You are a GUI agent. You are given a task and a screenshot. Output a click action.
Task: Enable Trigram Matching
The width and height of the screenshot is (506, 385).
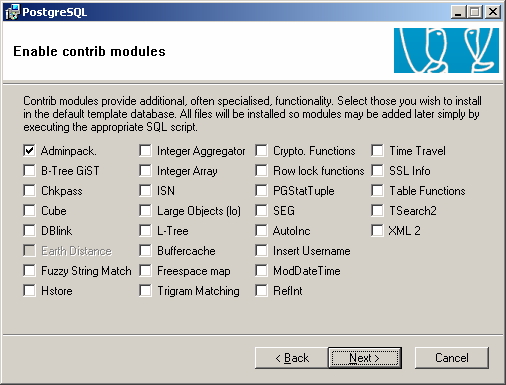[x=145, y=291]
